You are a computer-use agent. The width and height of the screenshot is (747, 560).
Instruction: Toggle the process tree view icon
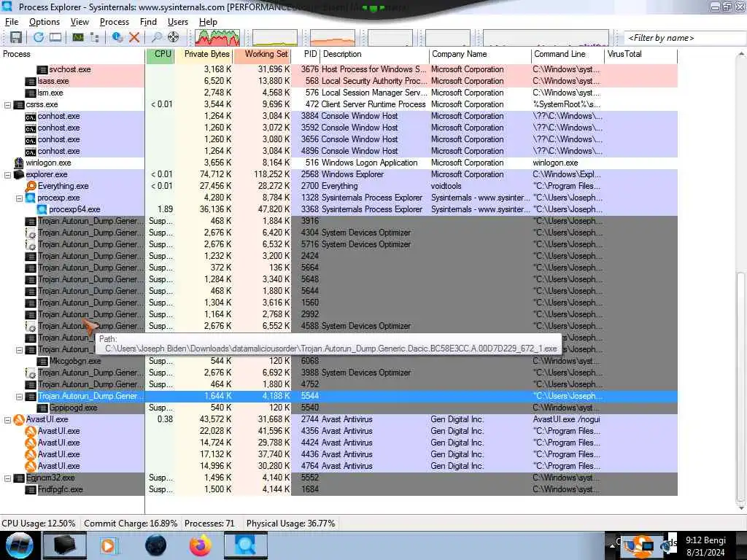(94, 38)
